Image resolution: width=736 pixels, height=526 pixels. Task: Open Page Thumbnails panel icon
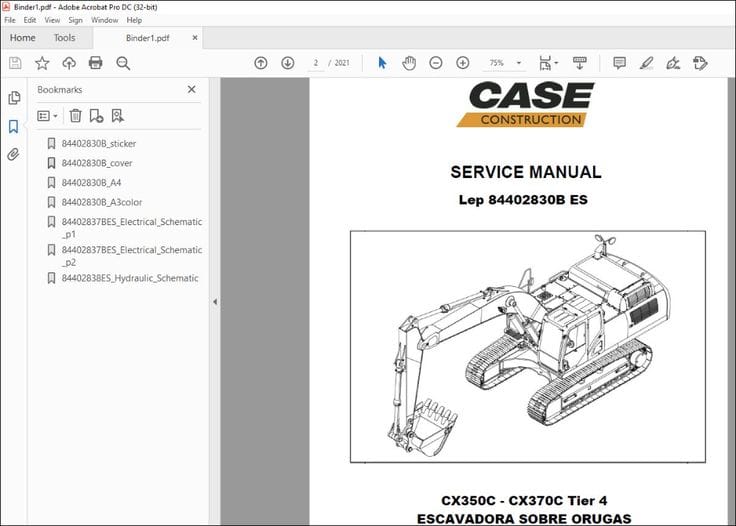coord(14,98)
